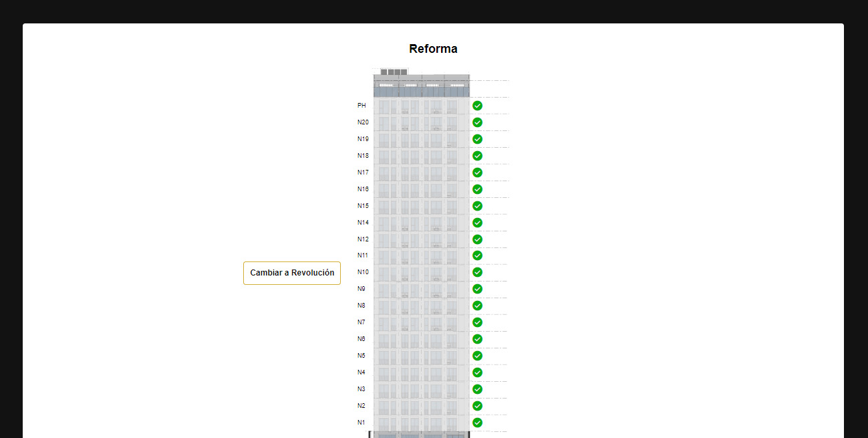This screenshot has height=438, width=868.
Task: Select the N5 floor label
Action: (361, 356)
